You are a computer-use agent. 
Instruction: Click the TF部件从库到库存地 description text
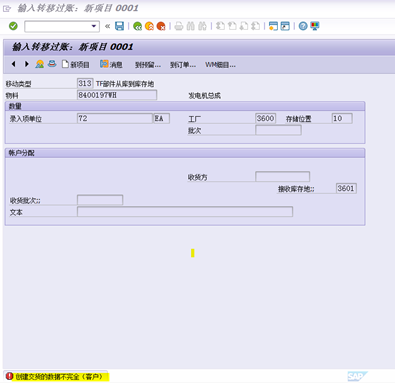(x=125, y=84)
